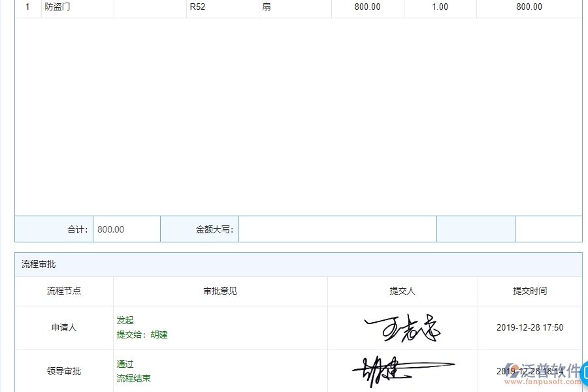
Task: Collapse the 流程审批 section header
Action: point(37,263)
